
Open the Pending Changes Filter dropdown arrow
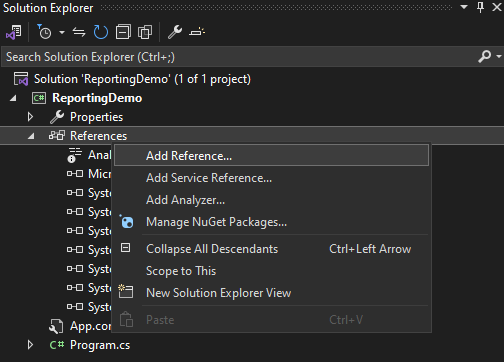62,32
